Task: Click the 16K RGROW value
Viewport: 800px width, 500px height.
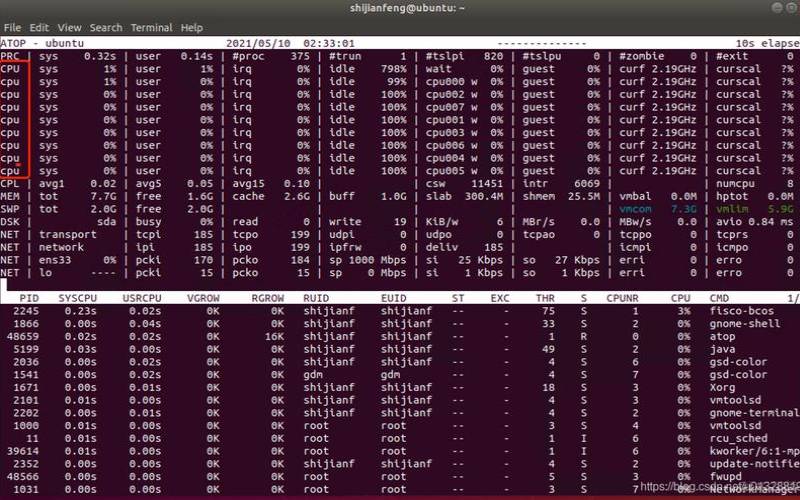Action: (x=274, y=336)
